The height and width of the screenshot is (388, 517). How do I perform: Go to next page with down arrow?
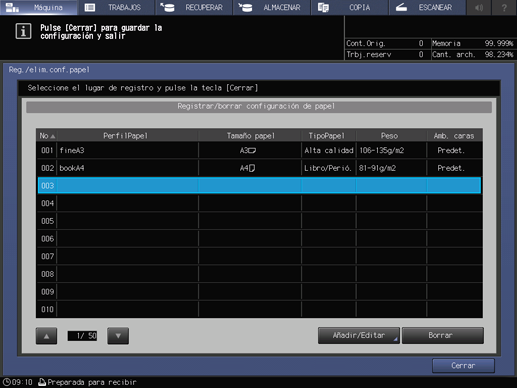tap(118, 336)
